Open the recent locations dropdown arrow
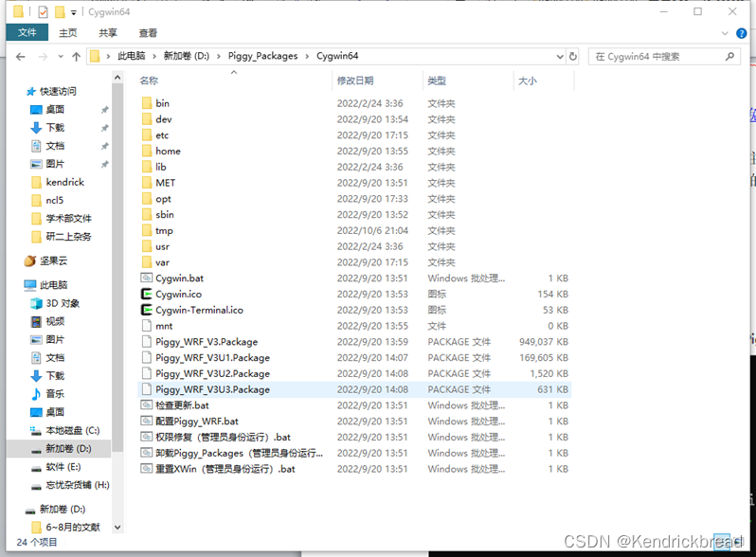Screen dimensions: 756x557 (61, 57)
